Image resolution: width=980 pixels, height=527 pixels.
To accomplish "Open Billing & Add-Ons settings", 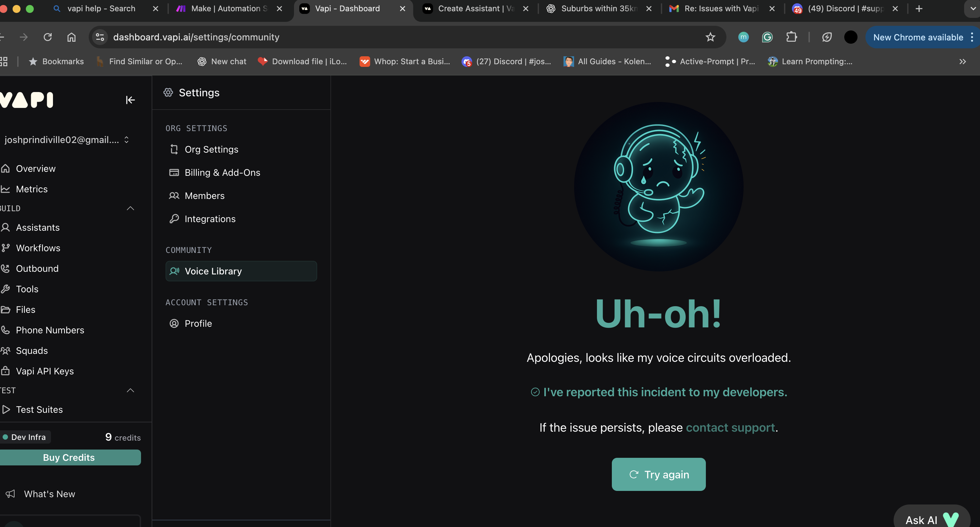I will click(222, 172).
